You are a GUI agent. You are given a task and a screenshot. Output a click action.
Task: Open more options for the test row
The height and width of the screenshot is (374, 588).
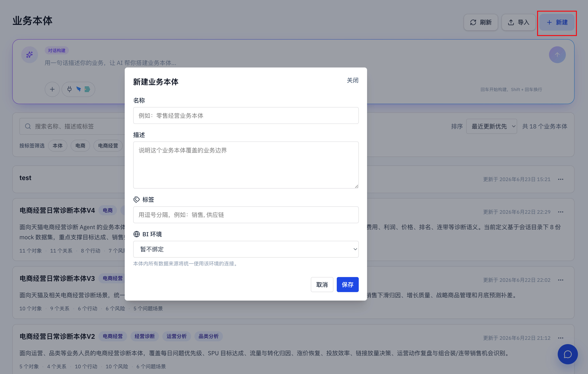(x=561, y=179)
